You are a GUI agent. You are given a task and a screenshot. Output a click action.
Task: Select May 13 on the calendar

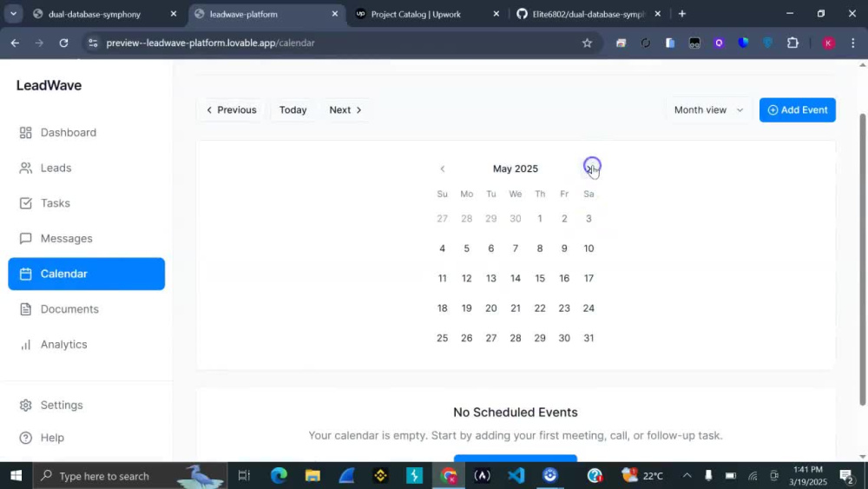click(491, 279)
